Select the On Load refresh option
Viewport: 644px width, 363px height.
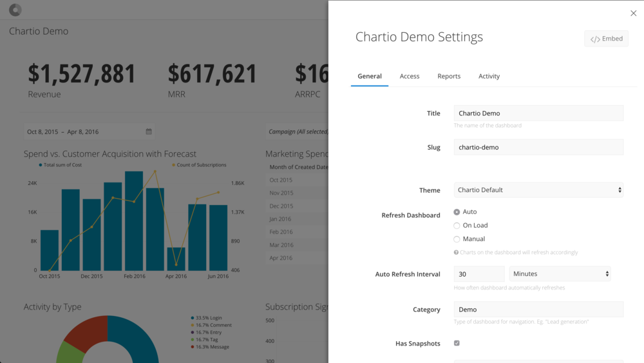pyautogui.click(x=457, y=226)
